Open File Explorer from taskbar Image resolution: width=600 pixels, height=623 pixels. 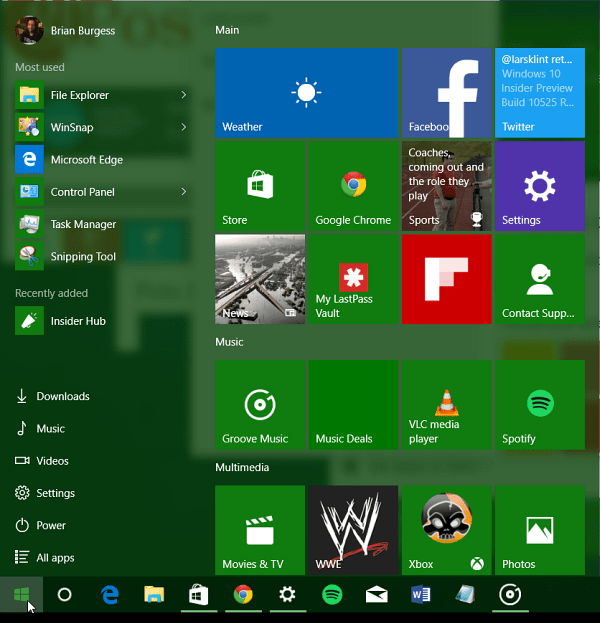pos(154,595)
